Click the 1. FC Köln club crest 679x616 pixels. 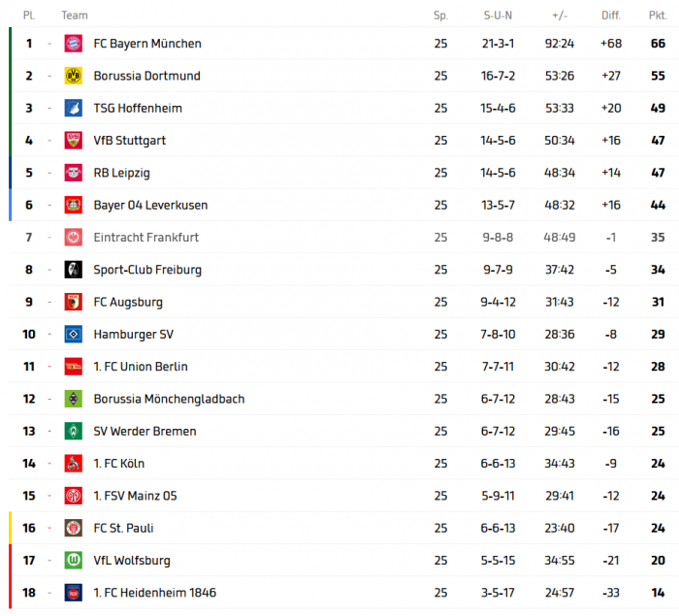[x=73, y=464]
